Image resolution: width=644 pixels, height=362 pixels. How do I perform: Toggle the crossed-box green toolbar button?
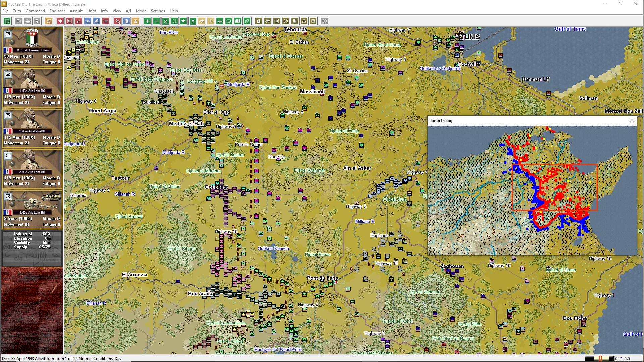coord(165,21)
